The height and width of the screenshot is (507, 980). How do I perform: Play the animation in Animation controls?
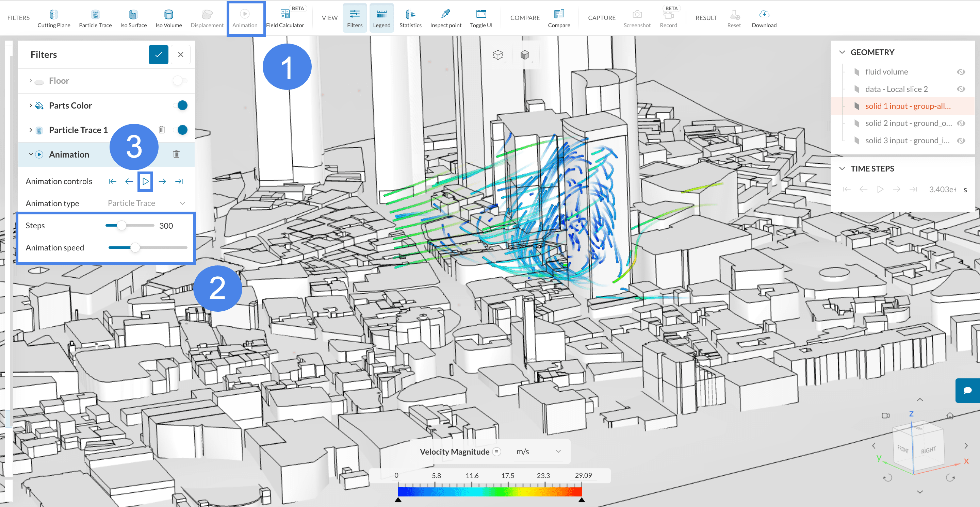(x=145, y=181)
